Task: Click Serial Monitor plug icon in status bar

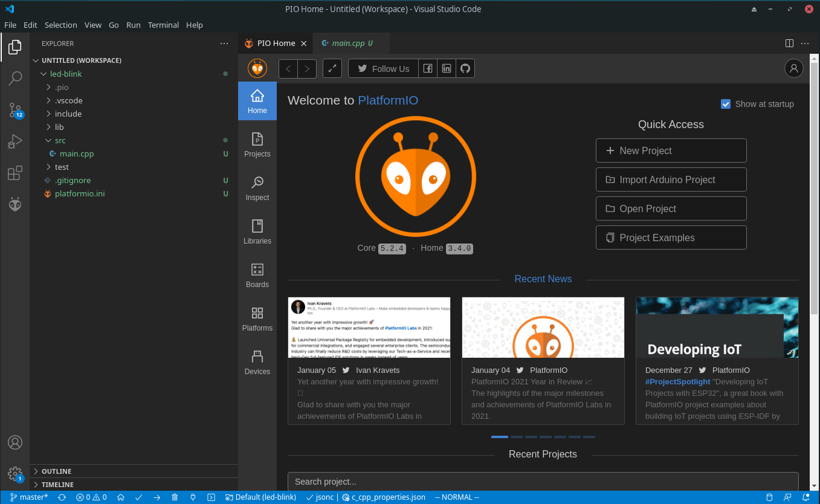Action: click(x=193, y=497)
